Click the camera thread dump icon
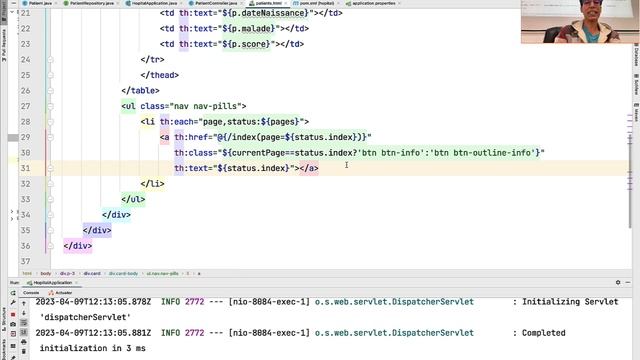The image size is (640, 360). [x=13, y=324]
